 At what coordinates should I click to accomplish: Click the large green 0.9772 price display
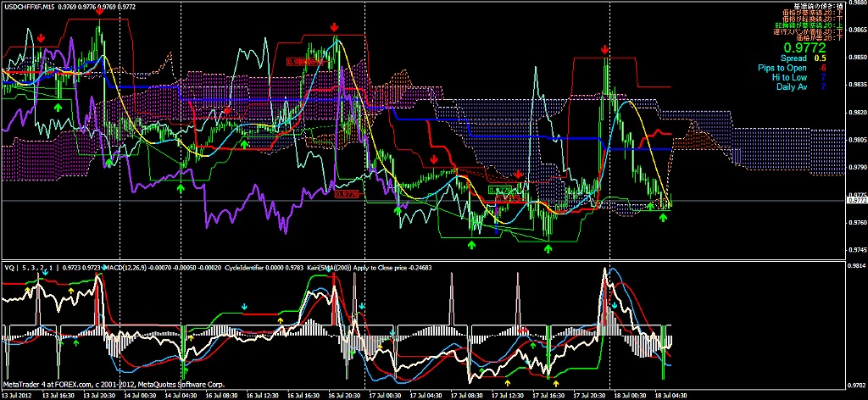(x=804, y=47)
